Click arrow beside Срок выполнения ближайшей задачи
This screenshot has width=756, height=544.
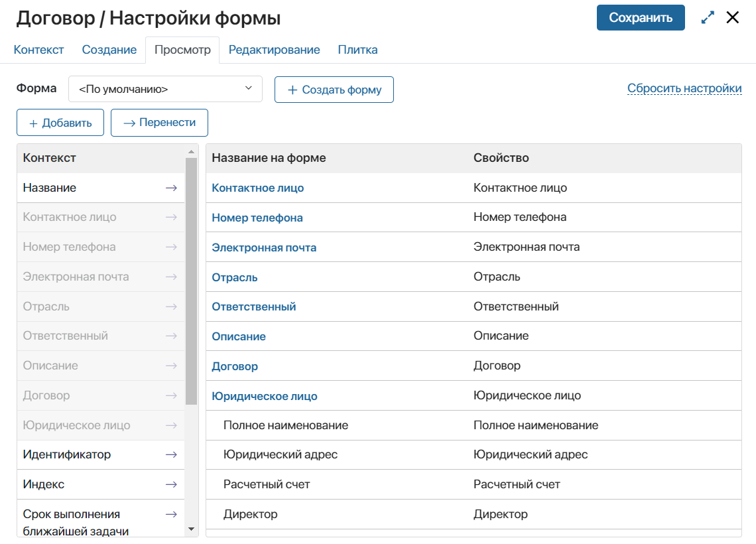click(171, 514)
